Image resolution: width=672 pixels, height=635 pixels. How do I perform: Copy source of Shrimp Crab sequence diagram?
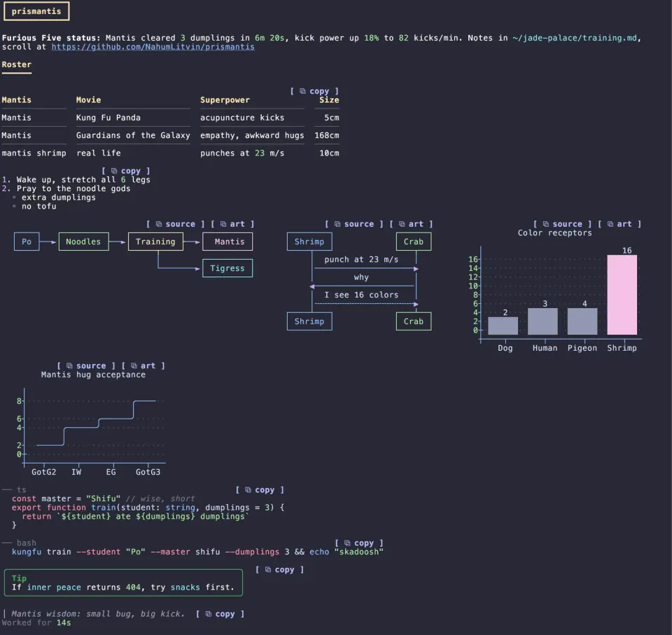(x=354, y=224)
